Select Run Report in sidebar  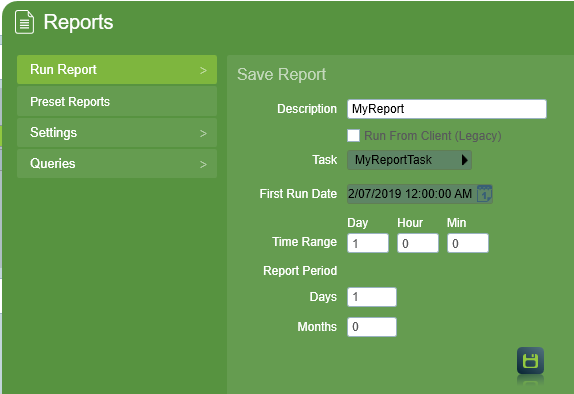pyautogui.click(x=117, y=70)
